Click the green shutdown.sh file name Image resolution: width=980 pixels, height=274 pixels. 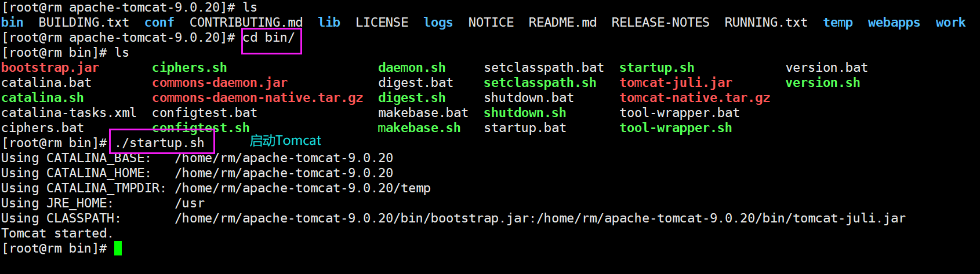tap(525, 113)
